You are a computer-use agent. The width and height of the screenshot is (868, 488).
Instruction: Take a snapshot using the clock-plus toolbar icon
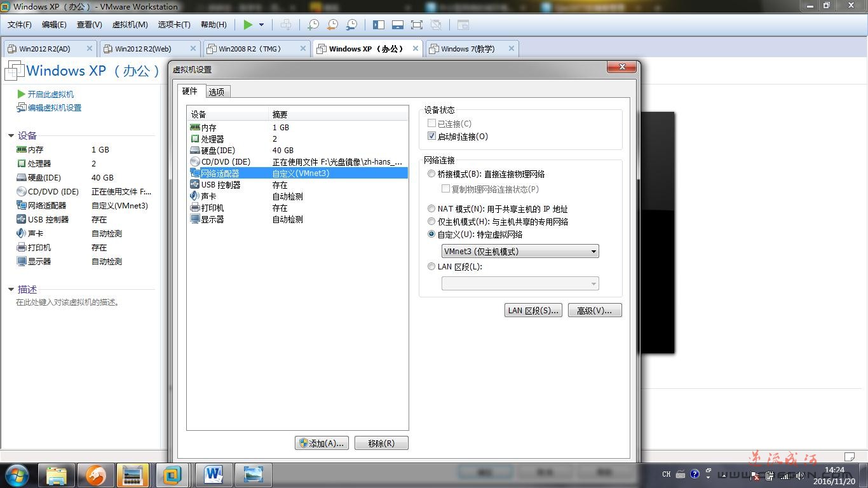click(x=313, y=25)
